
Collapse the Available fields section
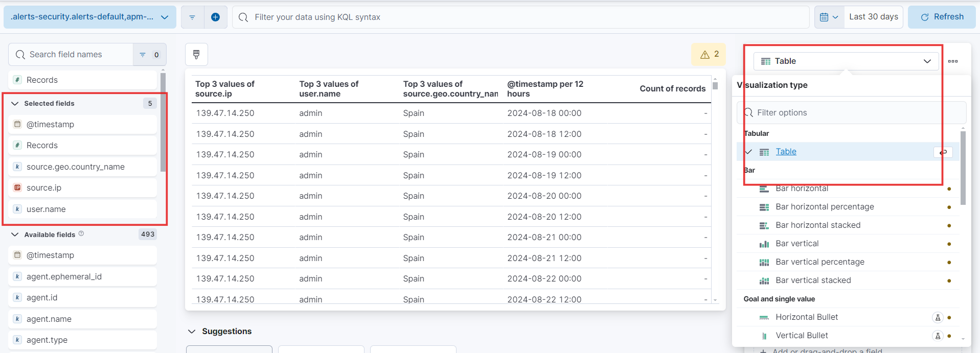tap(15, 234)
